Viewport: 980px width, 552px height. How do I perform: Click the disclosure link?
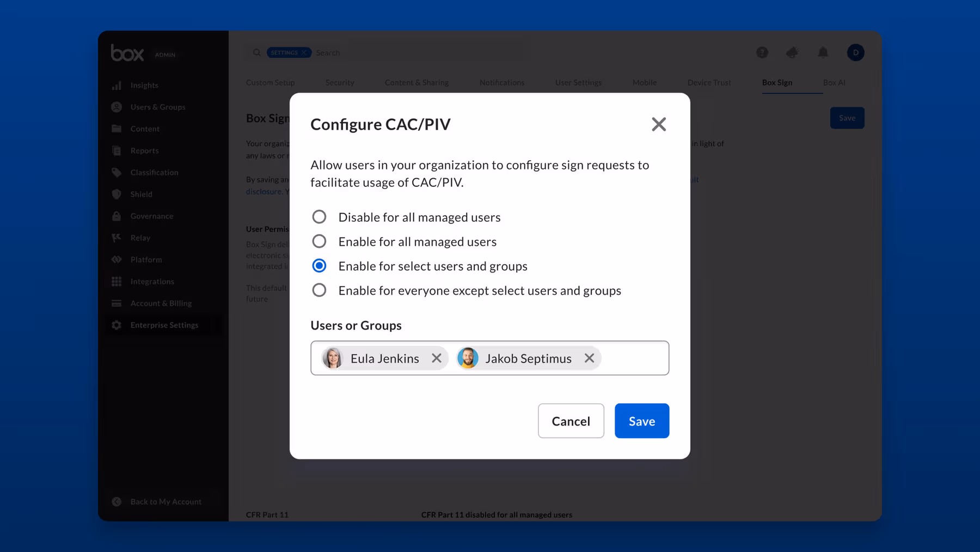(264, 191)
